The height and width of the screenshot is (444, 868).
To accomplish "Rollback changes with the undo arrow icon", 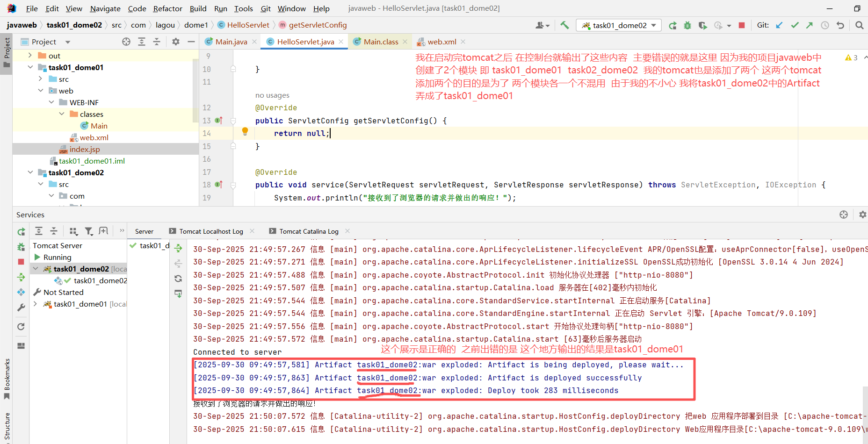I will (840, 25).
